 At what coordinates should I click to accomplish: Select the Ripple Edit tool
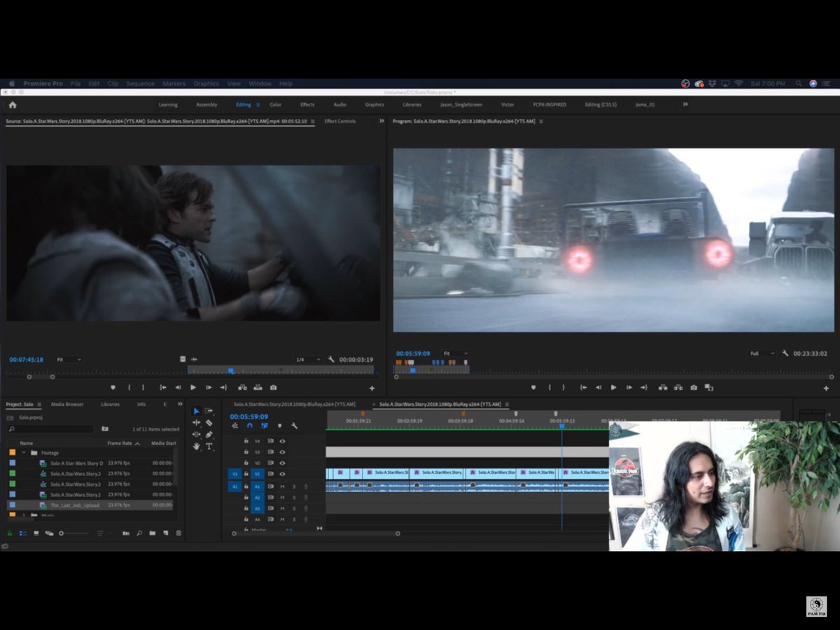coord(197,423)
